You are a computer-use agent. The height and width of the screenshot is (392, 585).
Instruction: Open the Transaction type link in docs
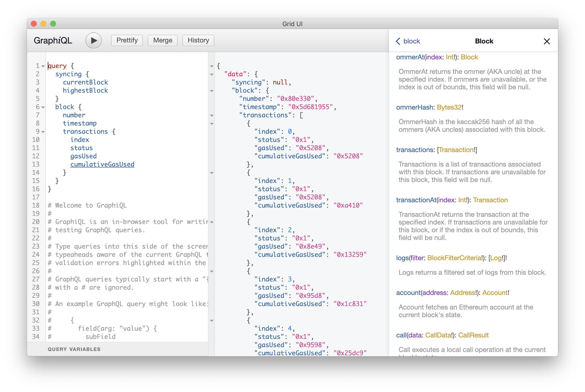click(x=456, y=150)
